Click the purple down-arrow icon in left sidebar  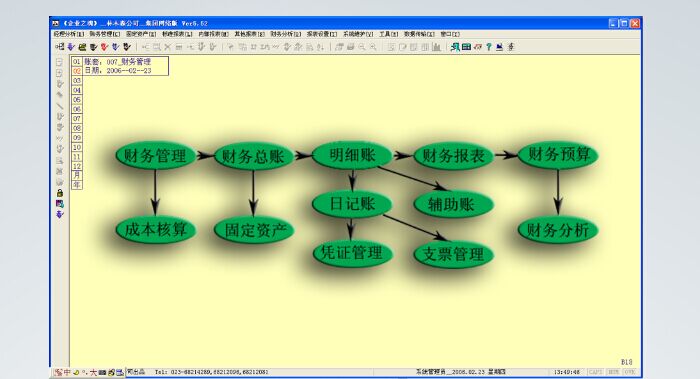point(59,215)
